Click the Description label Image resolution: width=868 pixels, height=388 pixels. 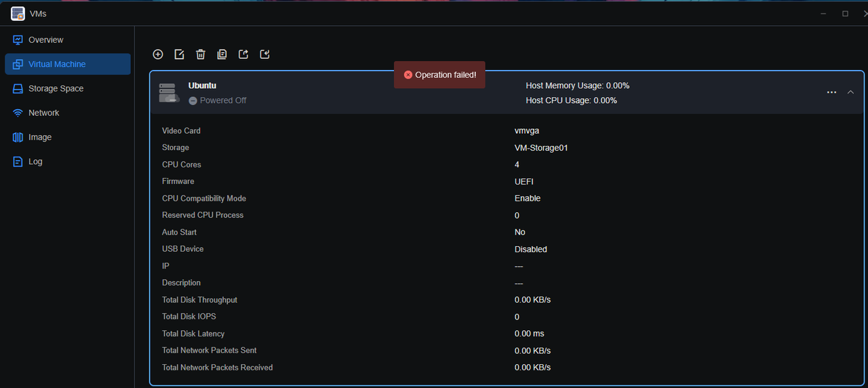tap(181, 283)
